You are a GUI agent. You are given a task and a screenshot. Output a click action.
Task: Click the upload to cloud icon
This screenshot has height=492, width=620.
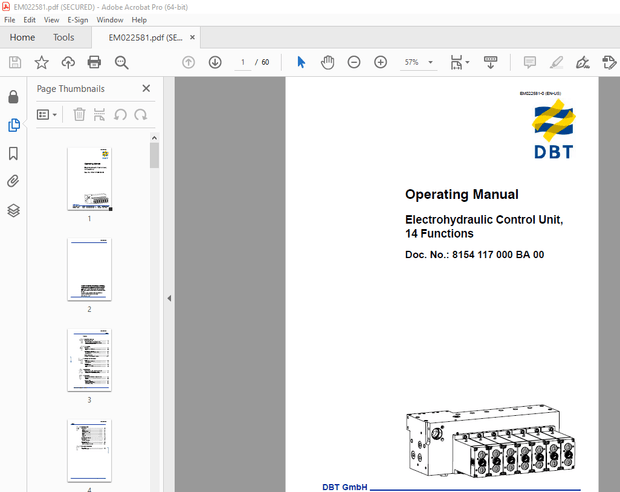(68, 62)
